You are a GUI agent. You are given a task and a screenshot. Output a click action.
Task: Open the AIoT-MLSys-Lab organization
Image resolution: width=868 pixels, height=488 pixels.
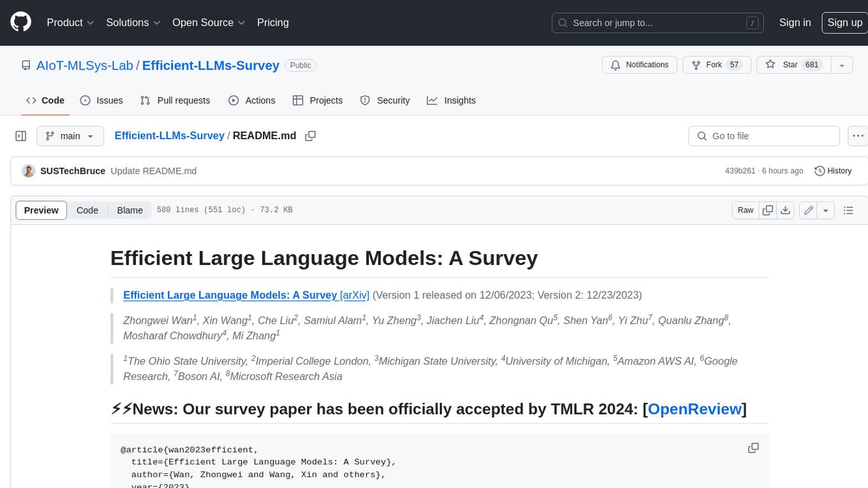[x=85, y=65]
